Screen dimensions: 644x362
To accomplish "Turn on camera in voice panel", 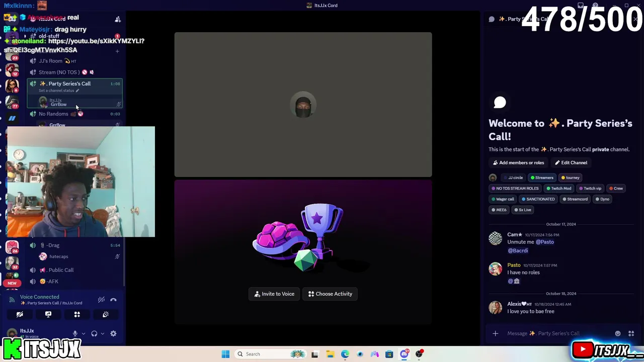I will [20, 314].
